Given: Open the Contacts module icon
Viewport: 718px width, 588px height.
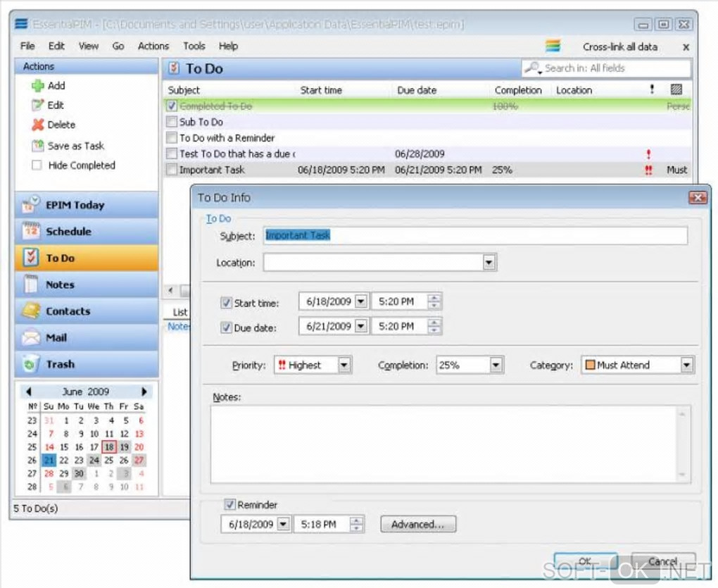Looking at the screenshot, I should tap(31, 311).
